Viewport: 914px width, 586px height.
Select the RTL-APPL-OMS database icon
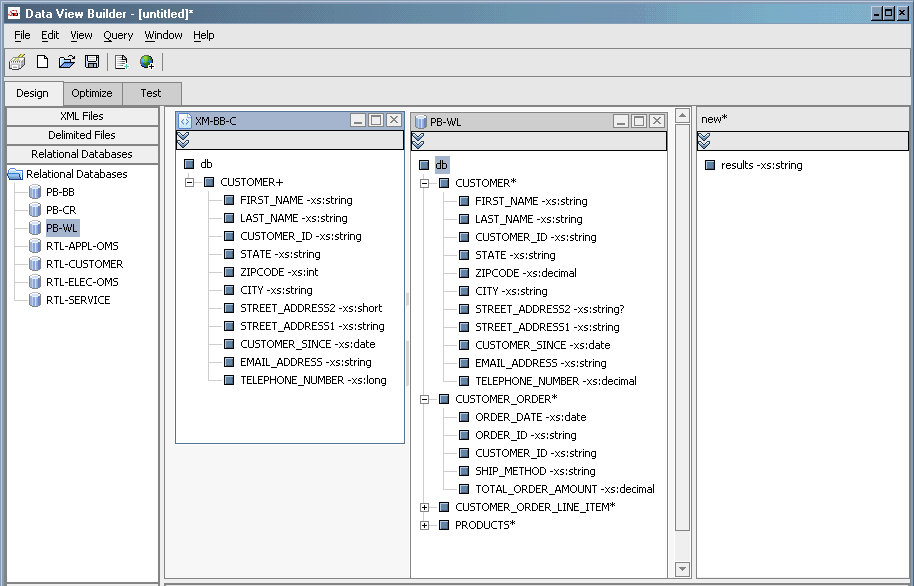tap(35, 246)
